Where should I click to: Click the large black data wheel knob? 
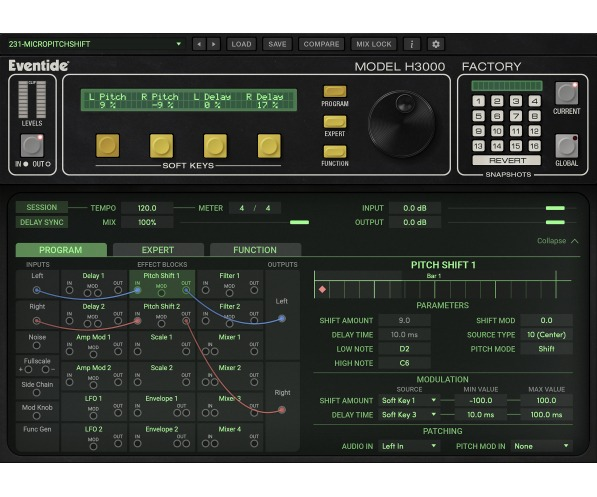coord(401,123)
